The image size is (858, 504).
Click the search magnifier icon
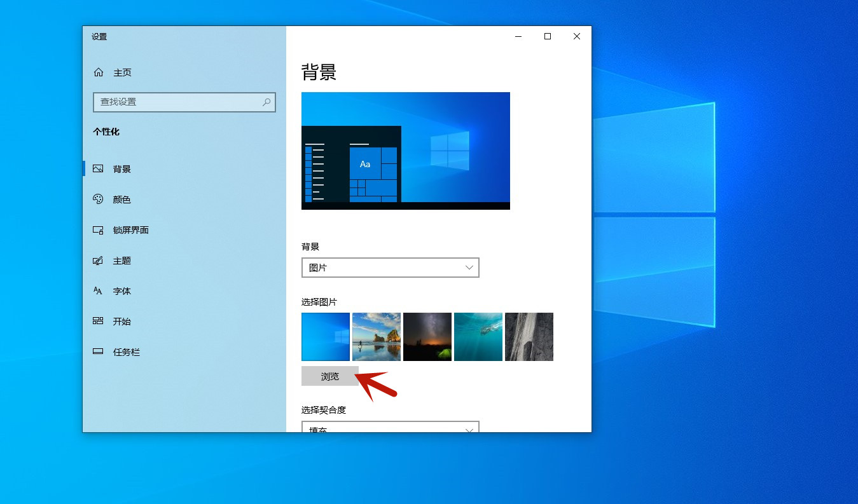266,102
